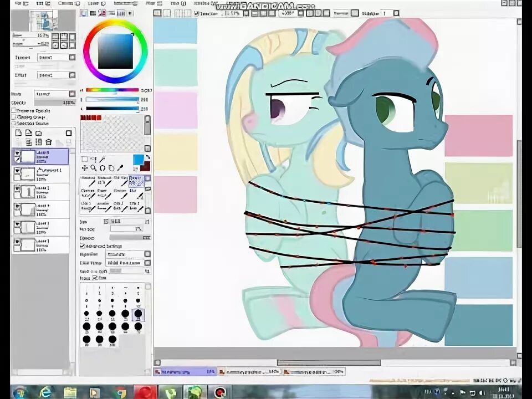Viewport: 532px width, 399px height.
Task: Create a new normal layer
Action: (x=19, y=133)
